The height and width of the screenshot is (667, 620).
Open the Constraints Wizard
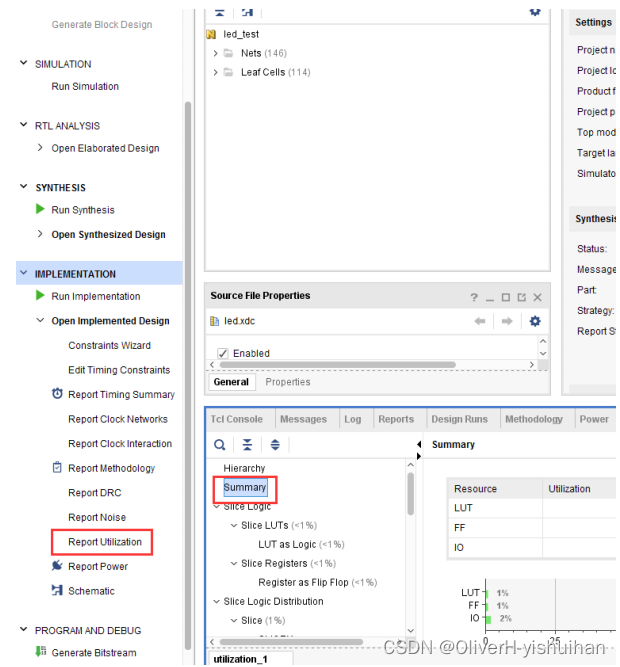point(109,345)
